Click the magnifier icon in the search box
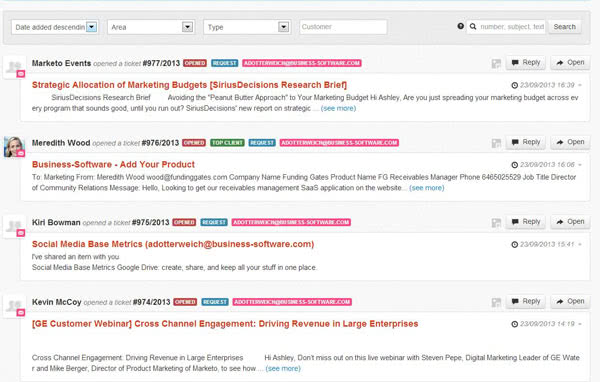The height and width of the screenshot is (382, 600). tap(473, 26)
